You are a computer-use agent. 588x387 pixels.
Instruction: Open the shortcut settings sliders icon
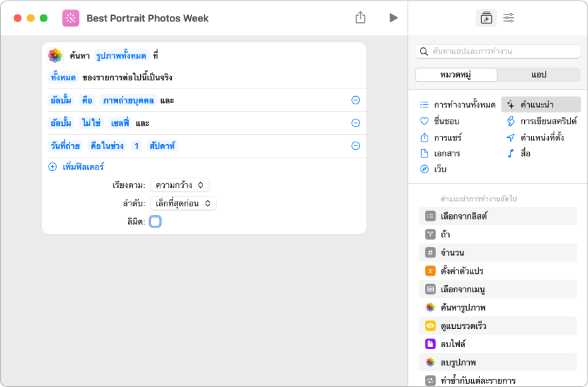(x=508, y=18)
